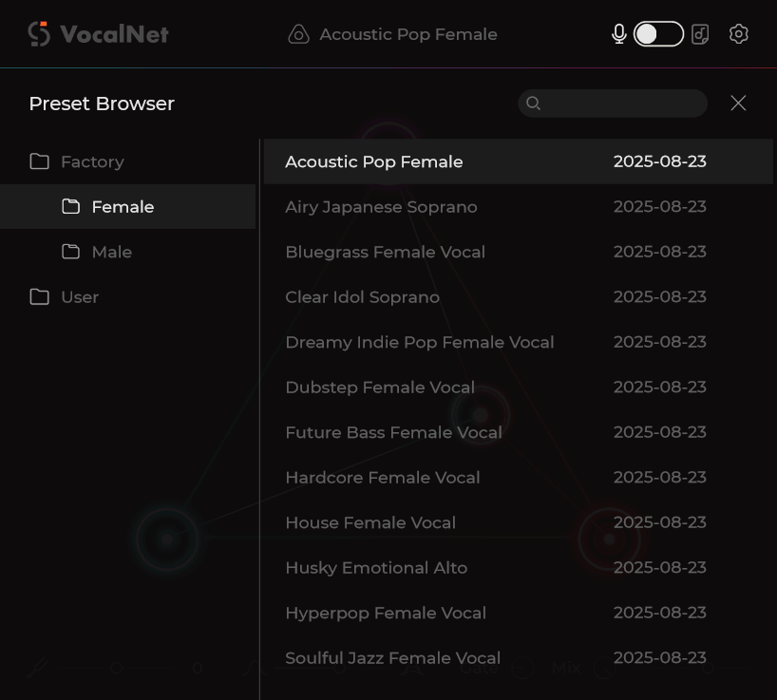Select the Airy Japanese Soprano preset
777x700 pixels.
pyautogui.click(x=381, y=206)
